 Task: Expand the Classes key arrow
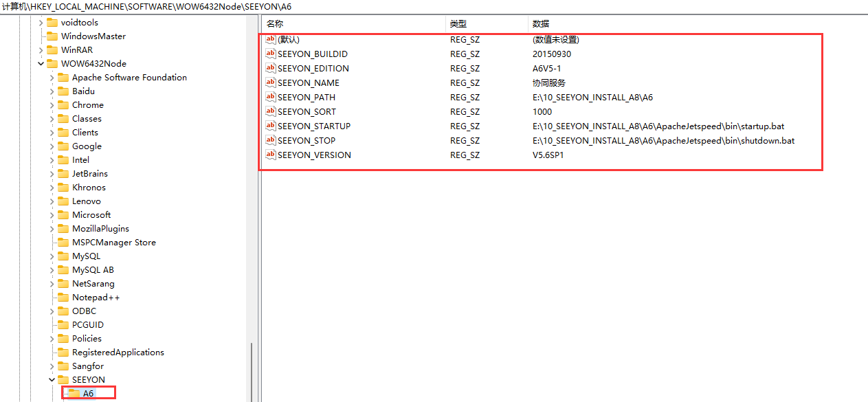(52, 118)
